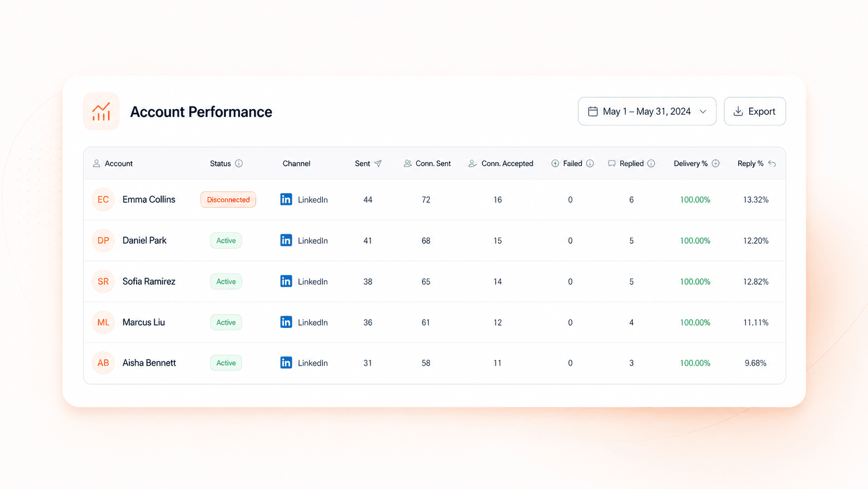Click the 9.68% reply rate value
This screenshot has height=489, width=868.
coord(756,363)
